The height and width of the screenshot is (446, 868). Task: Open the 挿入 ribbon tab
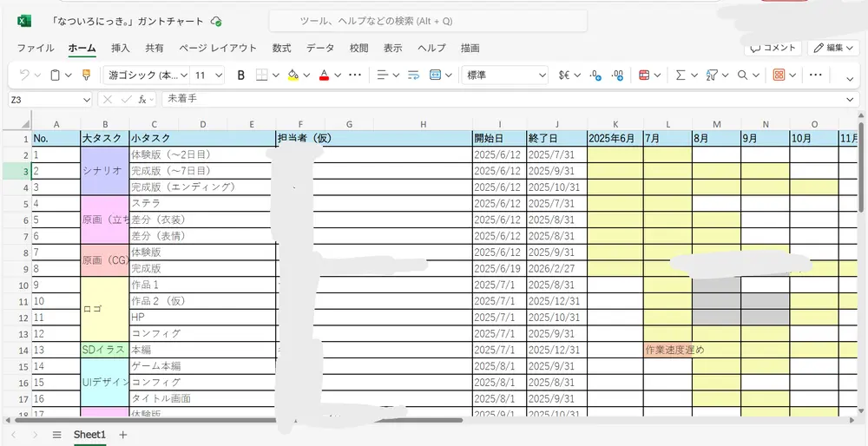(121, 48)
